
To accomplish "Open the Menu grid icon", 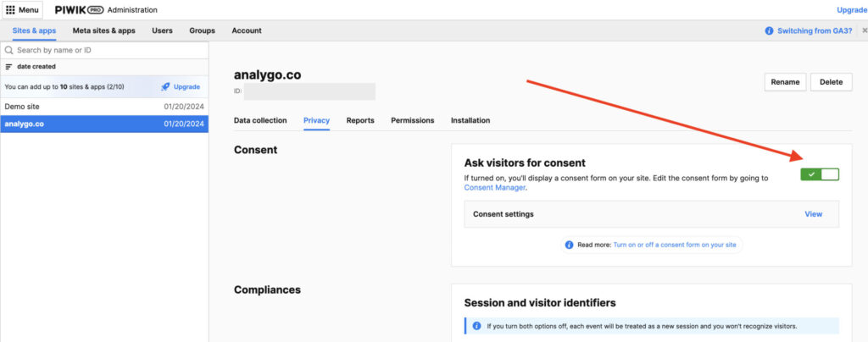I will pos(10,10).
